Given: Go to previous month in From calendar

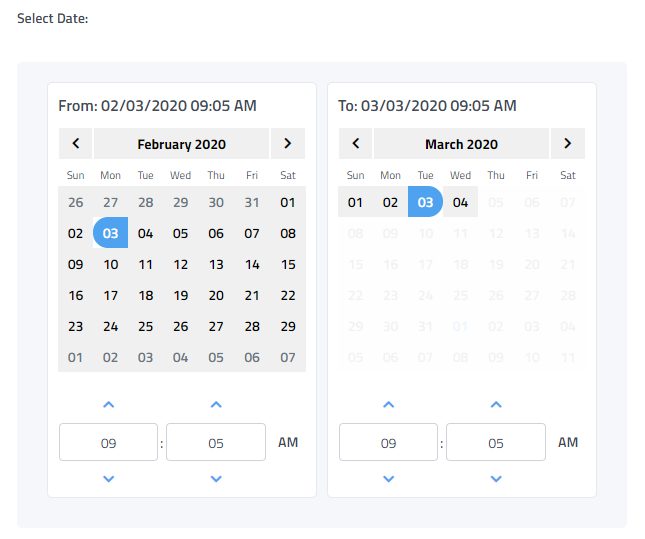Looking at the screenshot, I should pyautogui.click(x=76, y=144).
